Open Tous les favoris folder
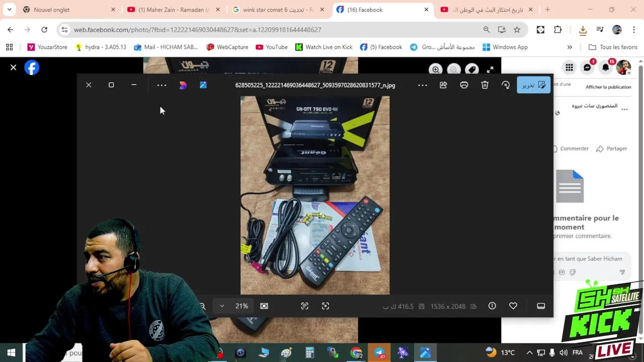The image size is (644, 362). click(613, 47)
